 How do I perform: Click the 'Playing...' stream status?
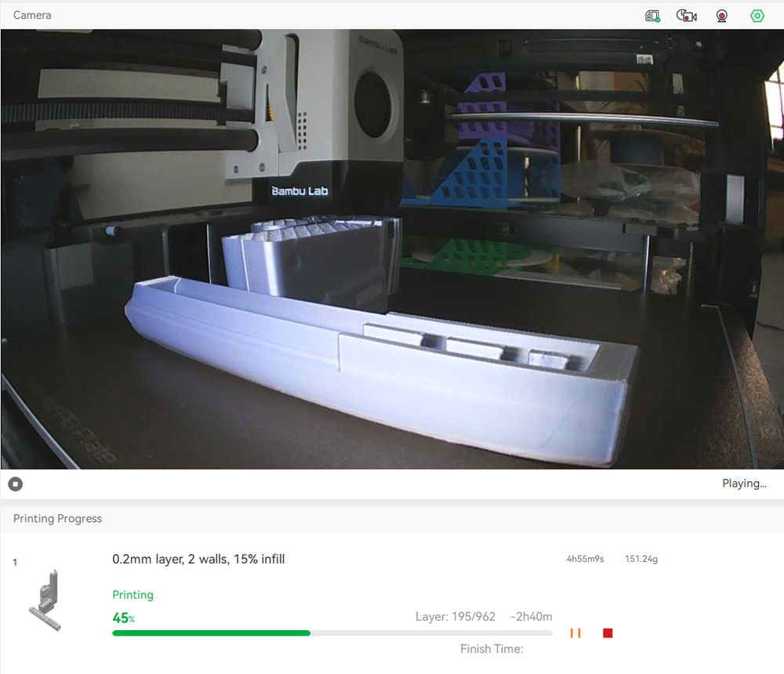[x=744, y=484]
